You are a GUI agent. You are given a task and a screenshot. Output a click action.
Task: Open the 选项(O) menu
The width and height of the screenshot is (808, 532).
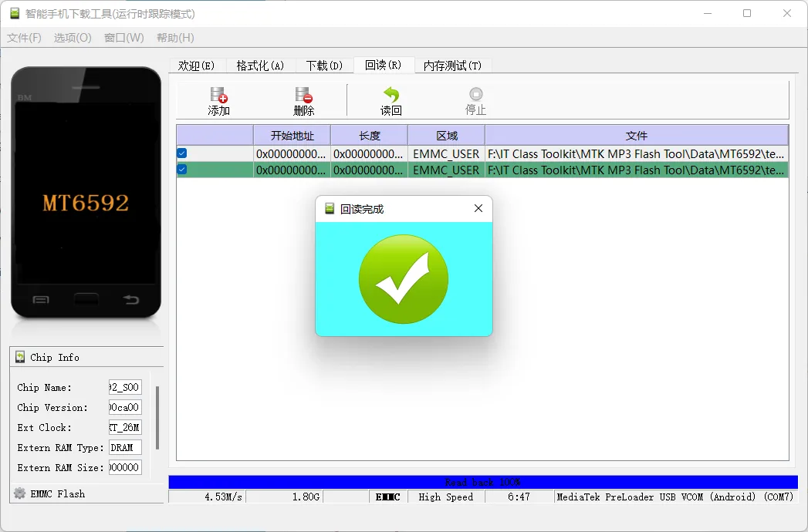[x=73, y=38]
